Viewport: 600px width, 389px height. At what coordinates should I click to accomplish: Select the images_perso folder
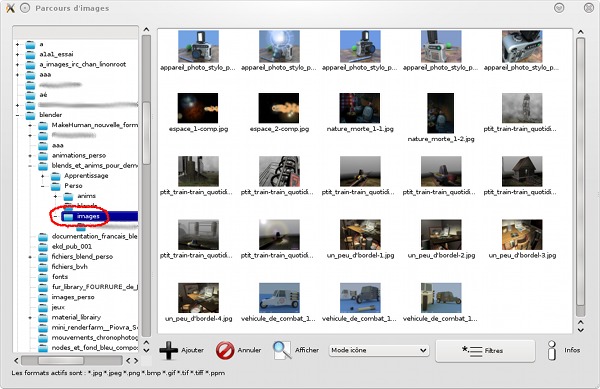click(x=73, y=297)
